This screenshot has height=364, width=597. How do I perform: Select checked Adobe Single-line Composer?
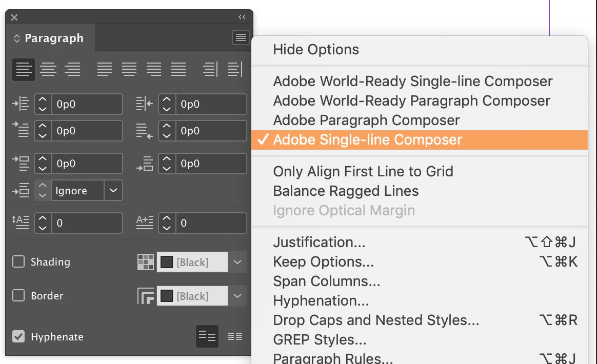pyautogui.click(x=420, y=140)
